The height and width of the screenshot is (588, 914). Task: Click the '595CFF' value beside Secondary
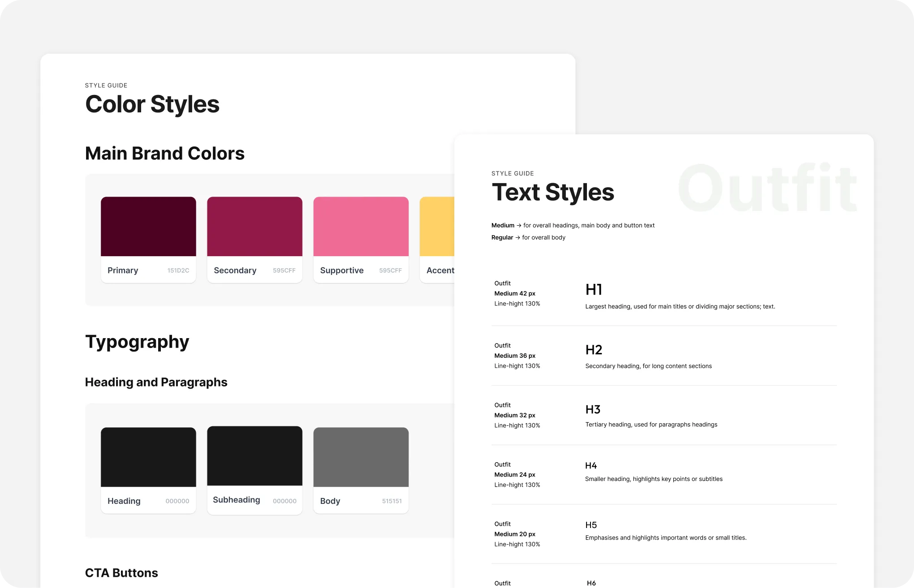pyautogui.click(x=284, y=270)
